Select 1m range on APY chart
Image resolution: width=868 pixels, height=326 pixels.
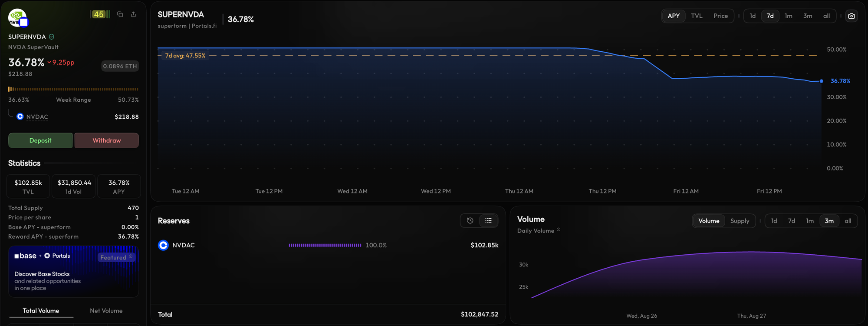click(x=788, y=16)
